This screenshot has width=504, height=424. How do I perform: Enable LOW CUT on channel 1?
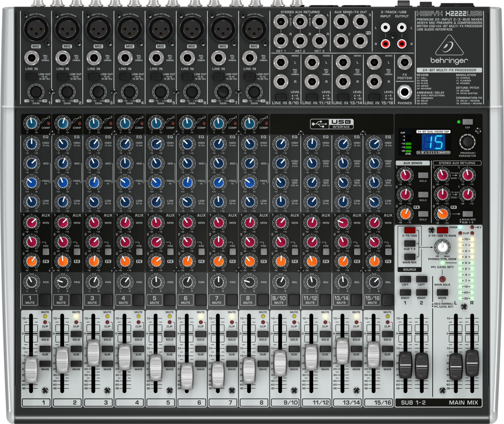31,76
